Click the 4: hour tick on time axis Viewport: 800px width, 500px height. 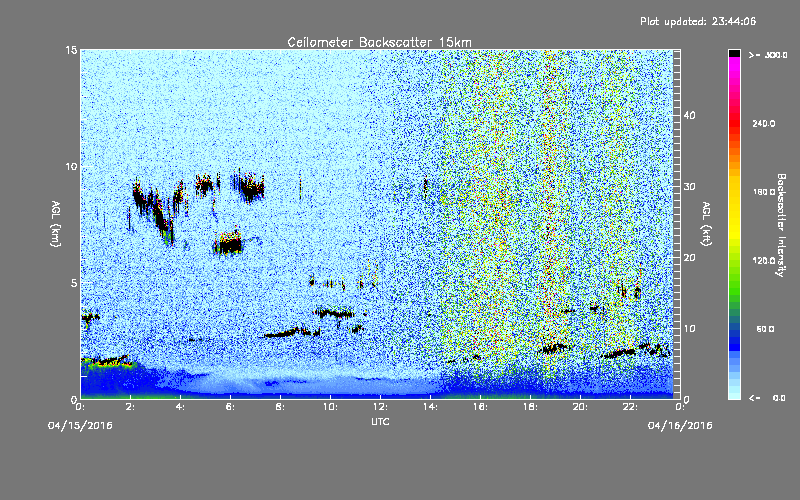click(x=180, y=407)
